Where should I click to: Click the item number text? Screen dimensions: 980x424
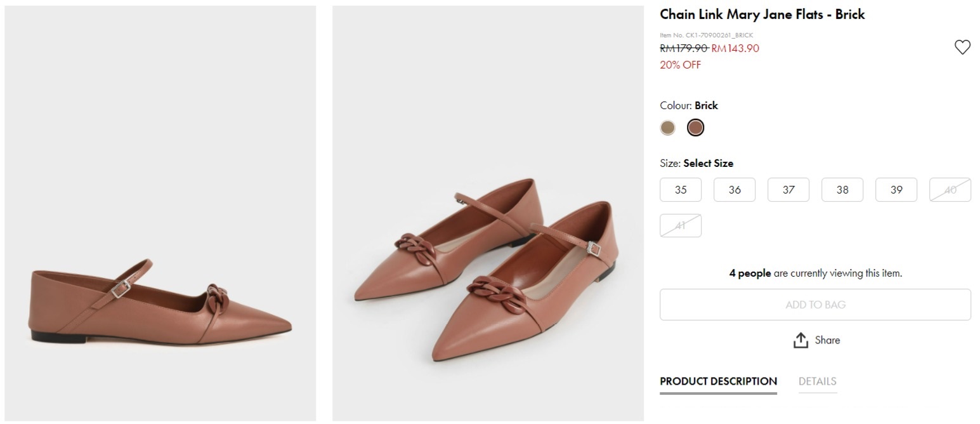click(706, 35)
